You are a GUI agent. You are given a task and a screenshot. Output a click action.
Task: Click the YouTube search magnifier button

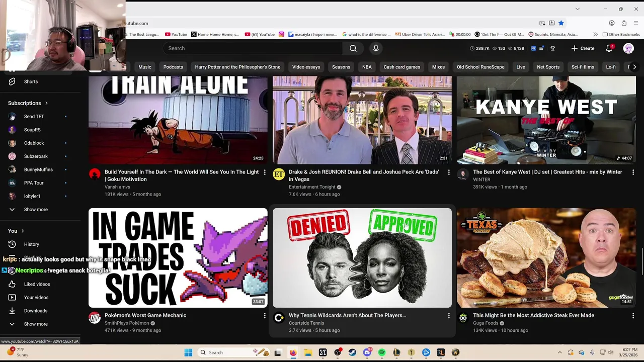[x=353, y=48]
